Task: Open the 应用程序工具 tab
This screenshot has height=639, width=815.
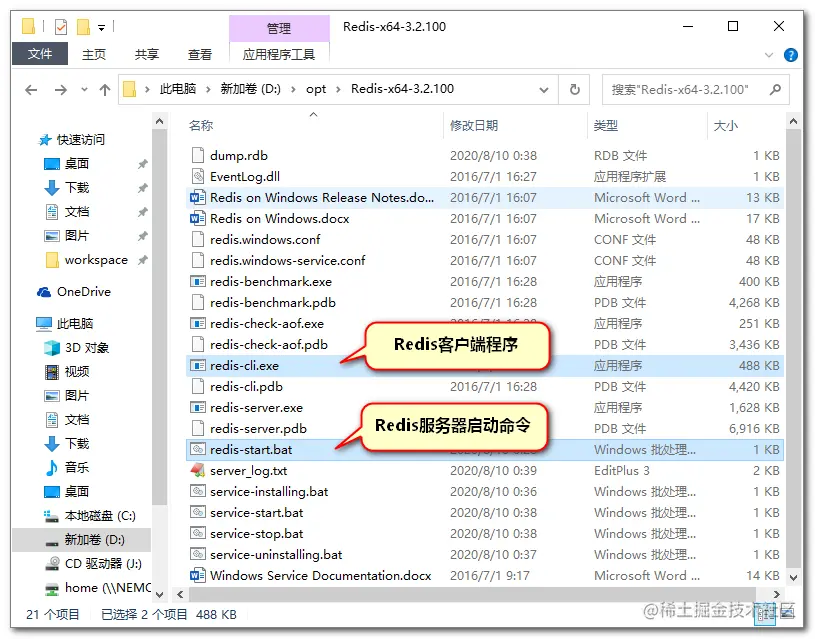Action: coord(279,54)
